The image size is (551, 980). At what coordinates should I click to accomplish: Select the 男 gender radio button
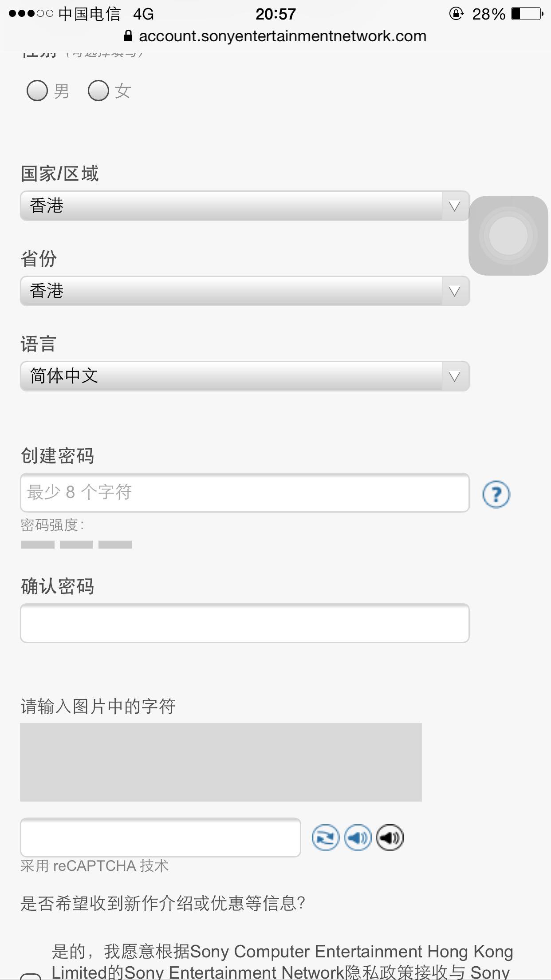(x=37, y=91)
